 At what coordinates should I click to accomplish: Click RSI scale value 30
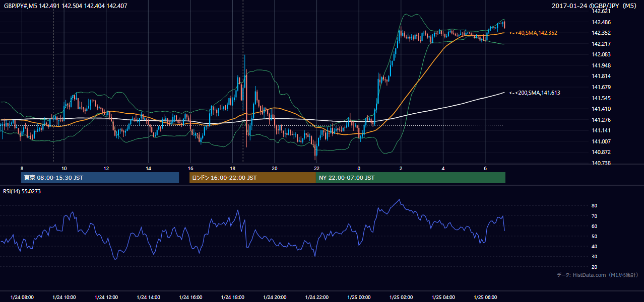594,257
